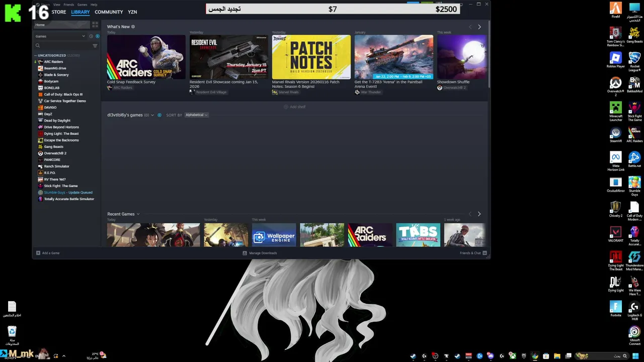Viewport: 644px width, 362px height.
Task: Open Logitech G HUB desktop shortcut
Action: coord(634,310)
